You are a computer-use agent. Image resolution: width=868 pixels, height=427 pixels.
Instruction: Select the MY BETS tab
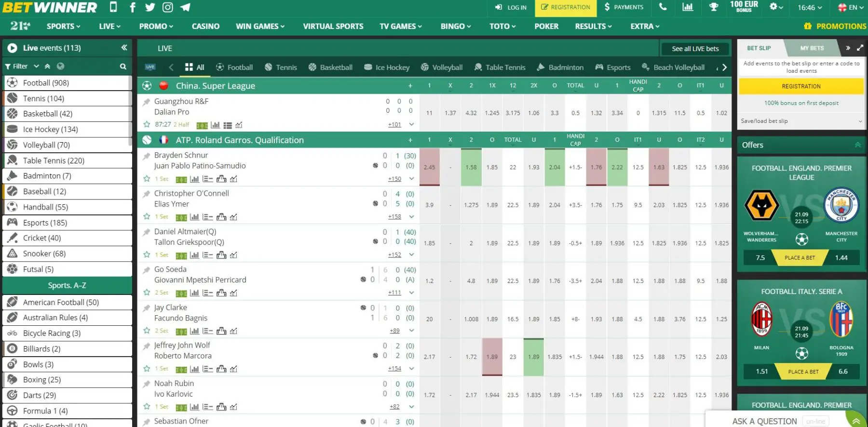[x=812, y=48]
